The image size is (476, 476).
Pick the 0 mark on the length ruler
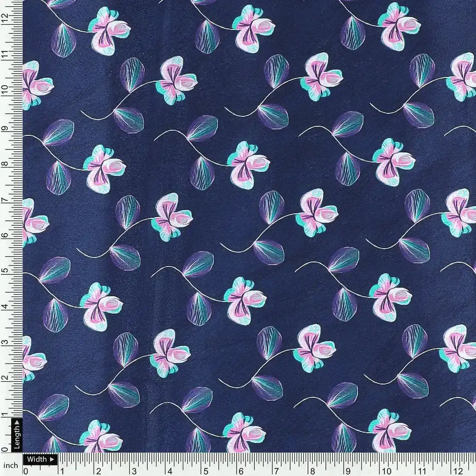click(x=4, y=449)
